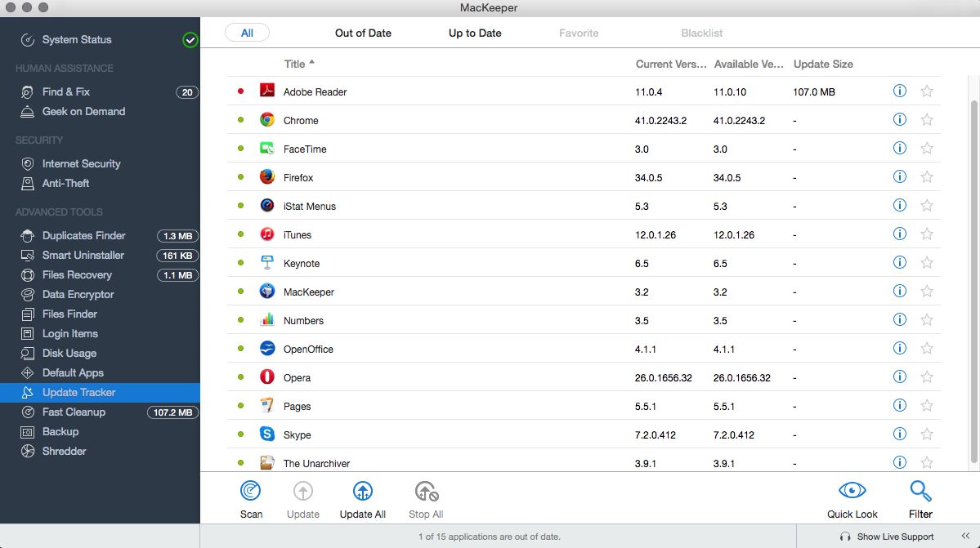Click Show Live Support

pyautogui.click(x=887, y=537)
